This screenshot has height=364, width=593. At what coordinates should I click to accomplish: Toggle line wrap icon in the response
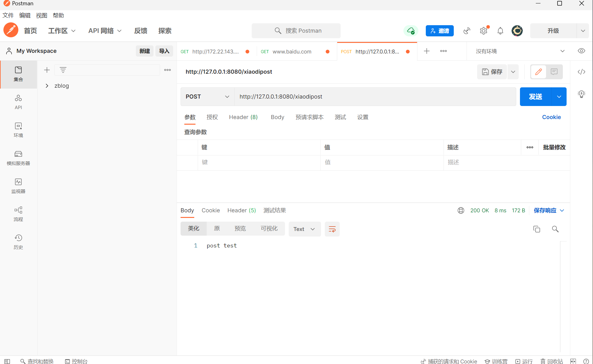coord(332,229)
